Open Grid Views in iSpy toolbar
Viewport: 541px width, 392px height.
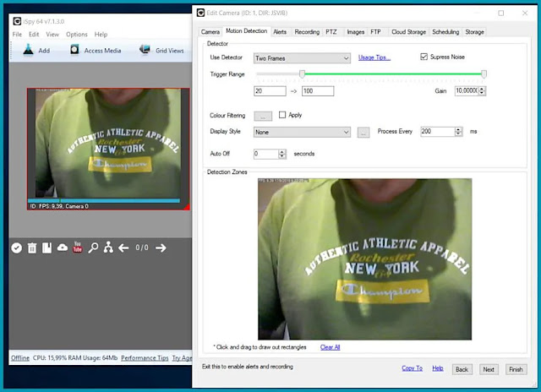coord(161,51)
